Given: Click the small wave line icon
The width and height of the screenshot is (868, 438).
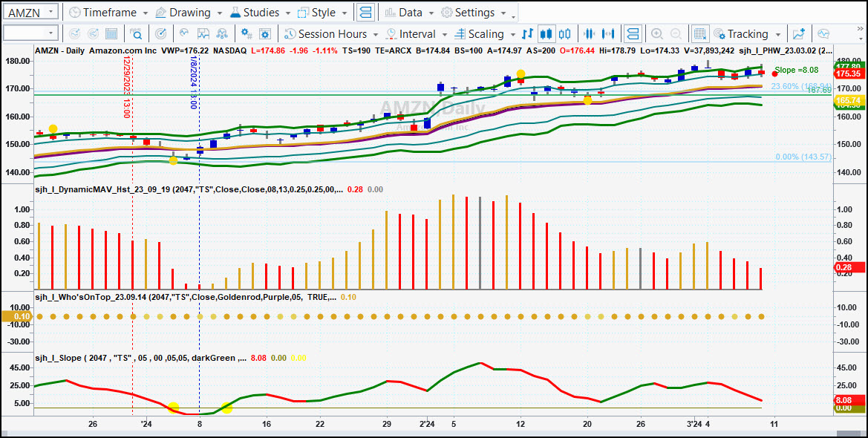Looking at the screenshot, I should click(184, 33).
